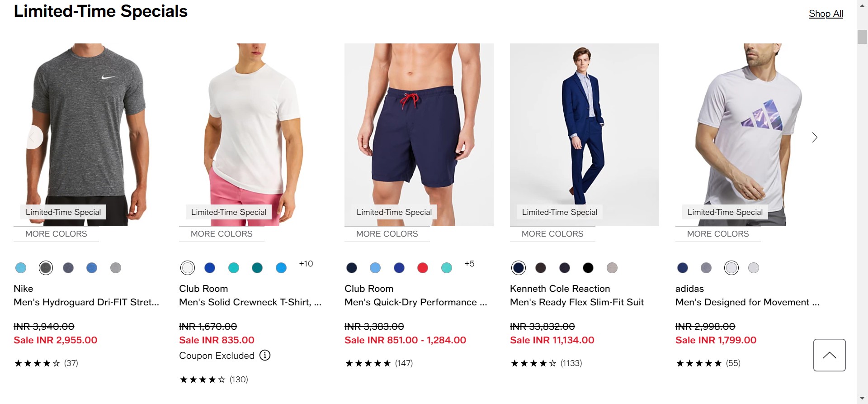Choose the navy swatch for adidas tee
Viewport: 868px width, 404px height.
coord(683,268)
